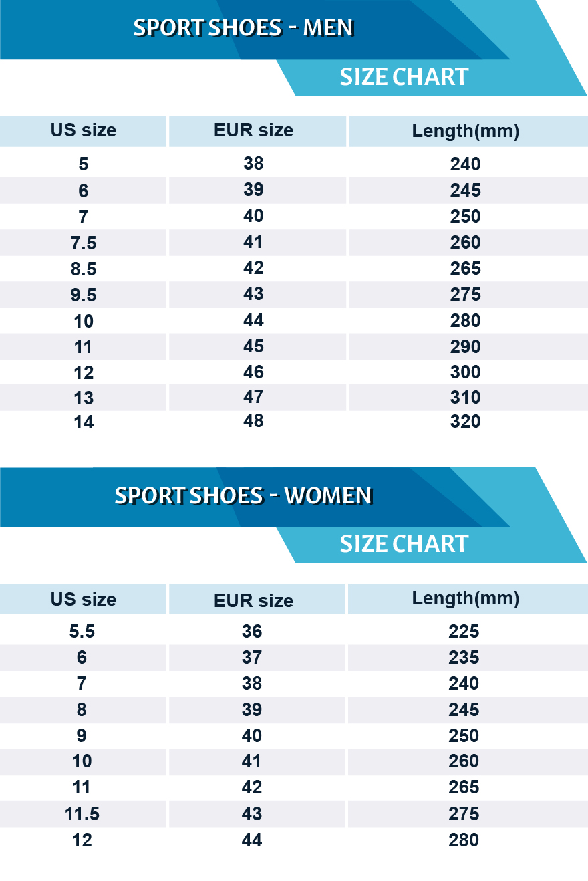
Task: Select EUR size 36 in women's chart
Action: pyautogui.click(x=252, y=632)
